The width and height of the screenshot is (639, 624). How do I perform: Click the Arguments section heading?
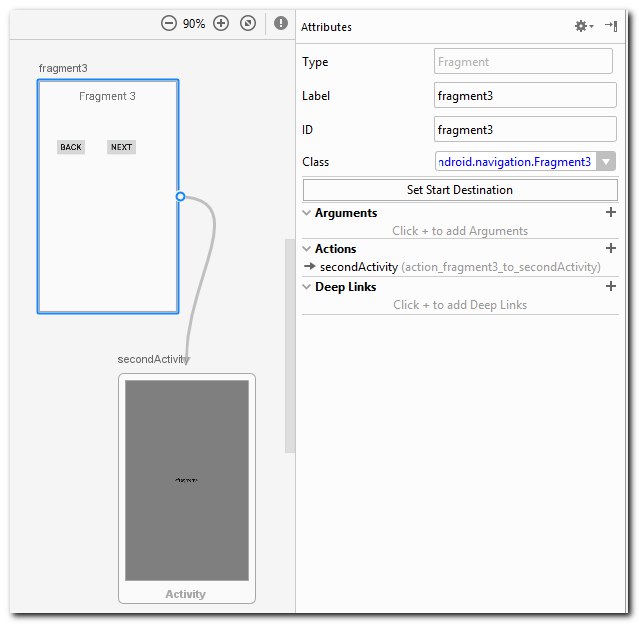point(346,213)
